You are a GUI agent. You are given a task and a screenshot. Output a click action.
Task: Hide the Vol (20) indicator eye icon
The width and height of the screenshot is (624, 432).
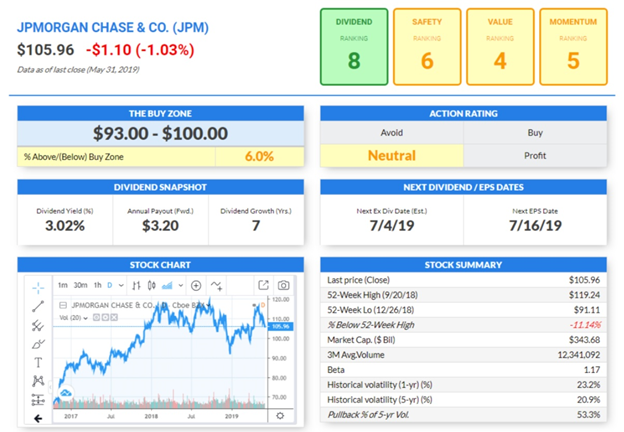(x=96, y=317)
